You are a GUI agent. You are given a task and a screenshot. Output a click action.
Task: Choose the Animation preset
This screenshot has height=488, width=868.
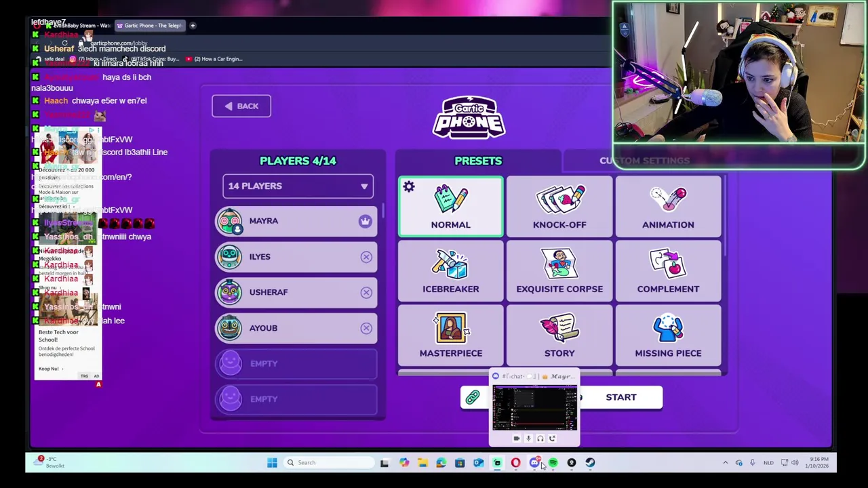(x=668, y=207)
